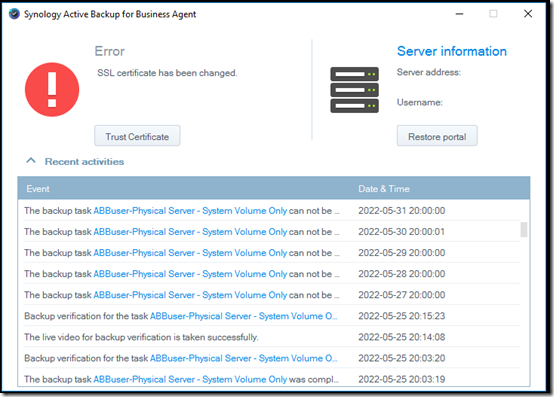Viewport: 554px width, 397px height.
Task: Click the disabled maximize window button
Action: (493, 14)
